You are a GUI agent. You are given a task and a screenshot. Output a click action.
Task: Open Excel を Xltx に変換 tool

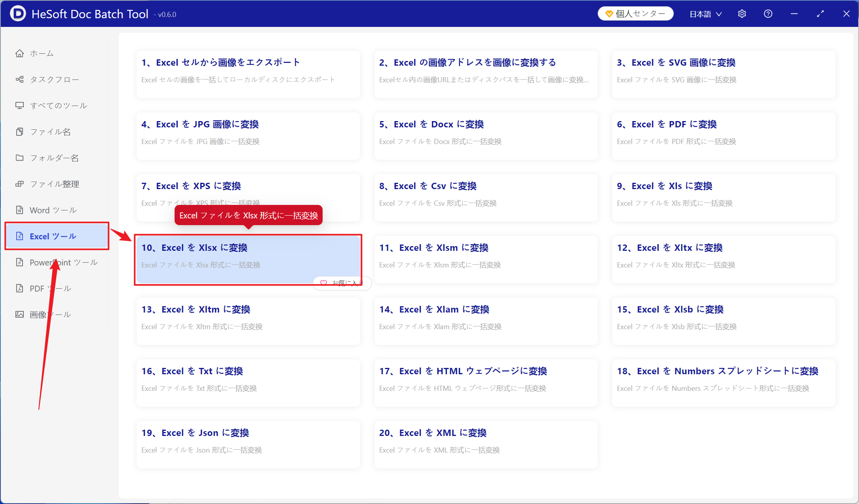point(723,259)
